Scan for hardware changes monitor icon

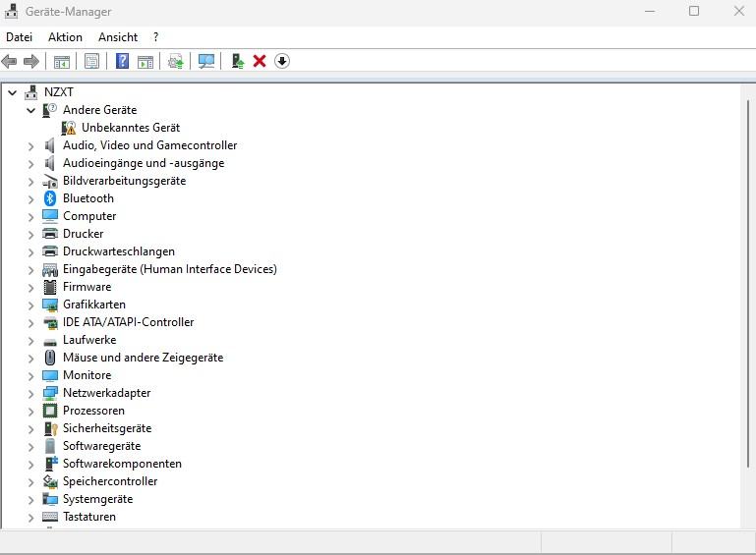[x=206, y=61]
